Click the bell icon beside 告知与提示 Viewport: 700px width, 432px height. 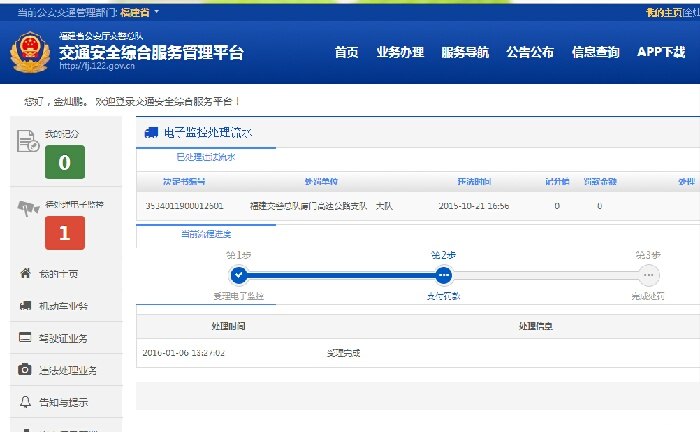point(25,402)
